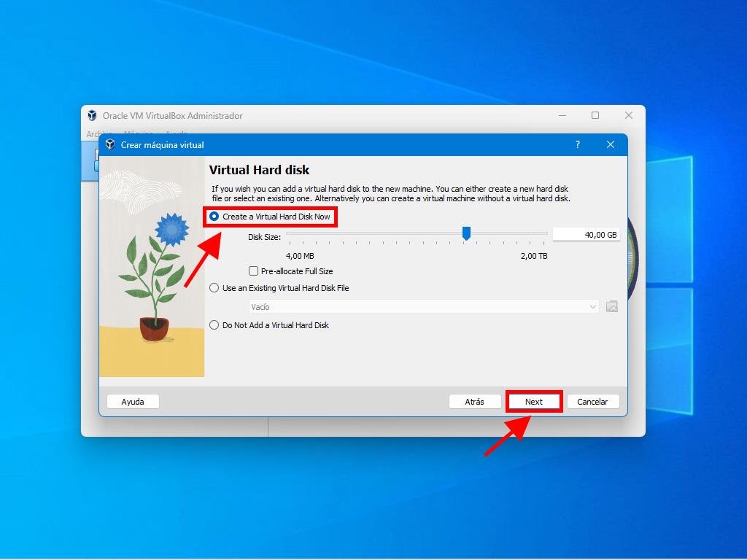747x560 pixels.
Task: Click the 40,00 GB disk size field
Action: [x=586, y=235]
